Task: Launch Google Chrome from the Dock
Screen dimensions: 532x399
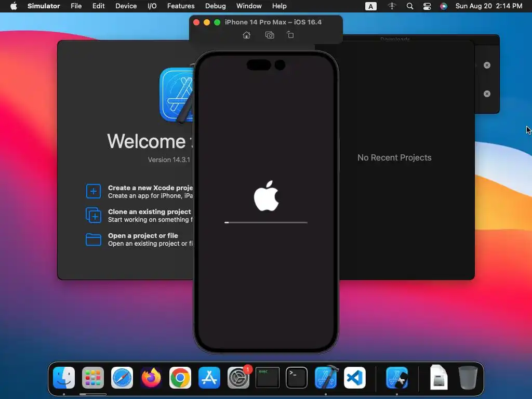Action: coord(180,378)
